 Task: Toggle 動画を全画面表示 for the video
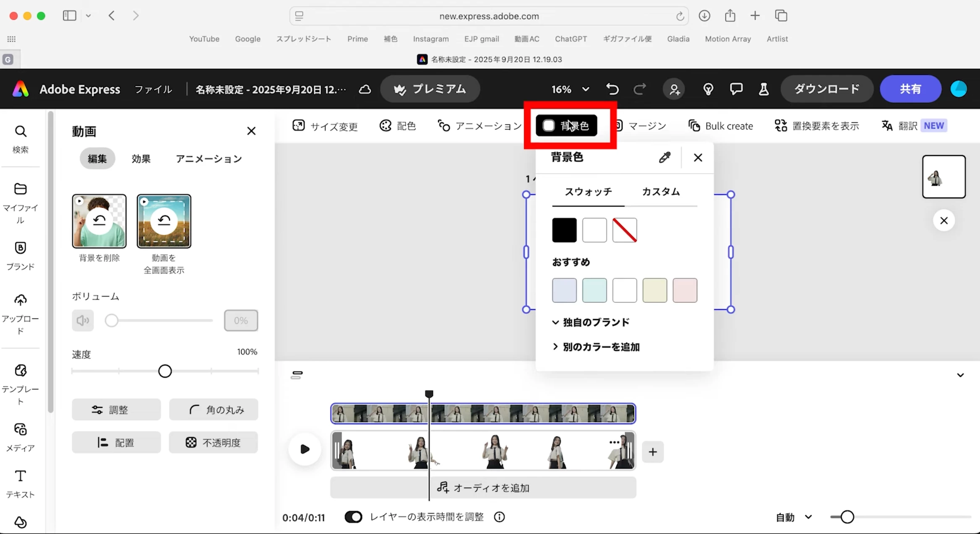[x=164, y=221]
